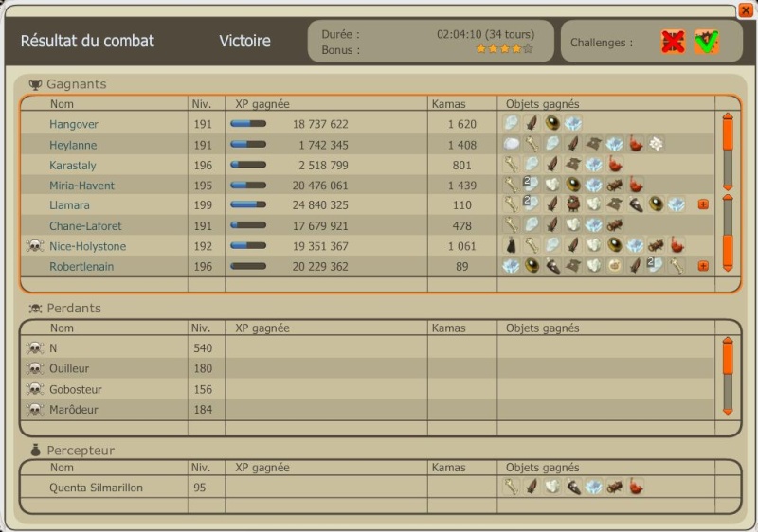The image size is (758, 532).
Task: Open player Heylanne's name link
Action: (73, 145)
